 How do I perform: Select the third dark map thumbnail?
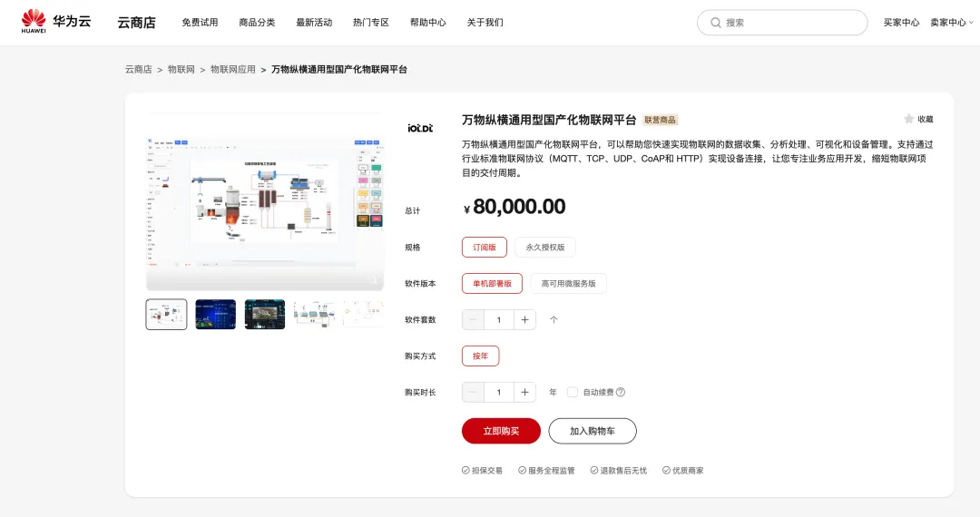point(265,314)
